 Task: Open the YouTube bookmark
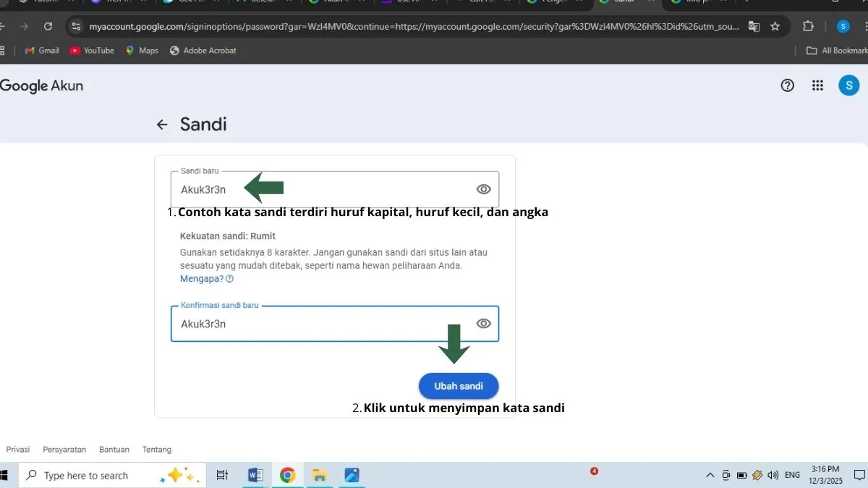pos(92,51)
